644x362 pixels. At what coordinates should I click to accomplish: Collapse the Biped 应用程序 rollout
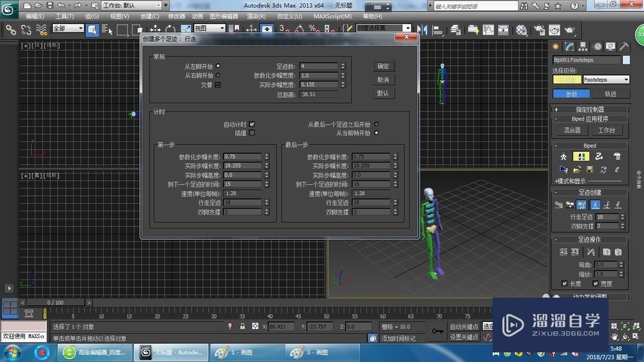click(589, 119)
